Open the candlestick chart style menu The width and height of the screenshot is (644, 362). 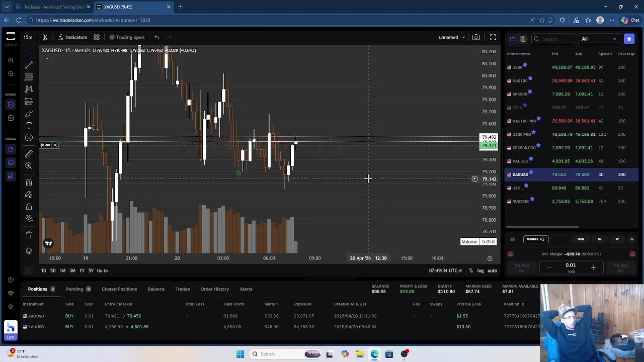[45, 37]
